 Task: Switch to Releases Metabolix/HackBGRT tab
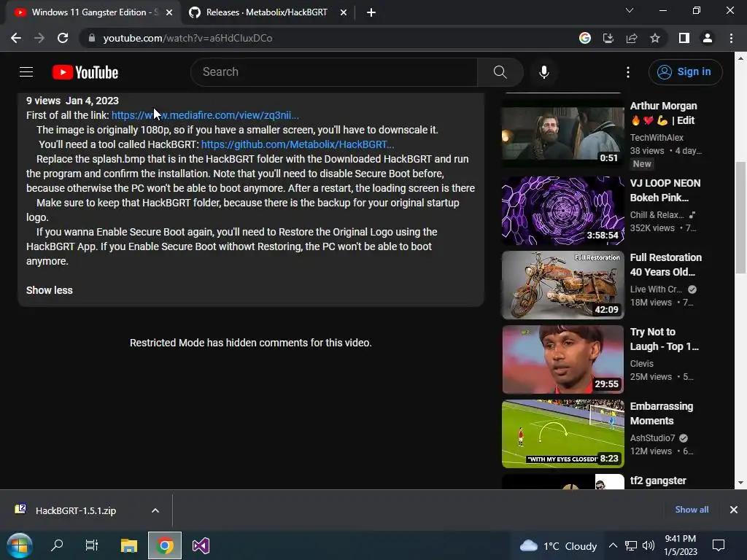[x=266, y=12]
